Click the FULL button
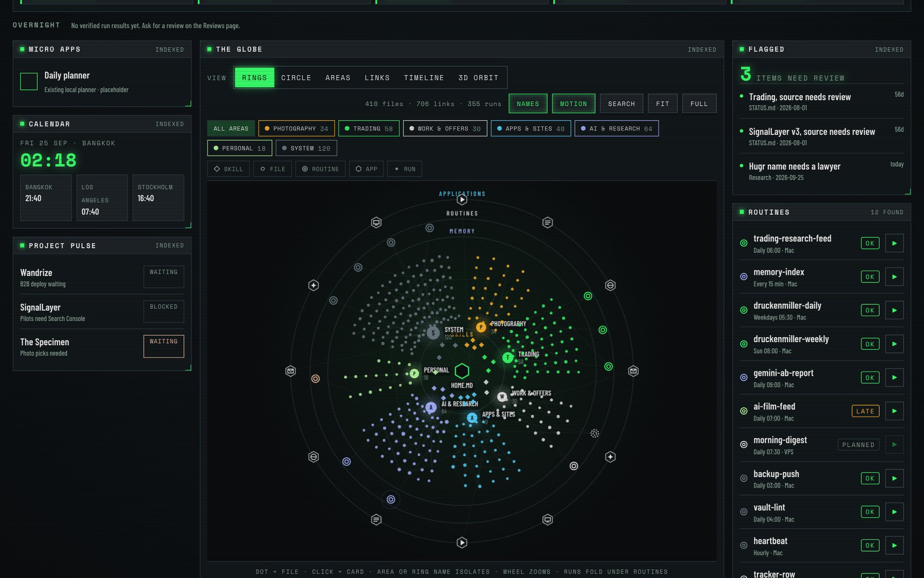This screenshot has width=924, height=578. point(699,104)
